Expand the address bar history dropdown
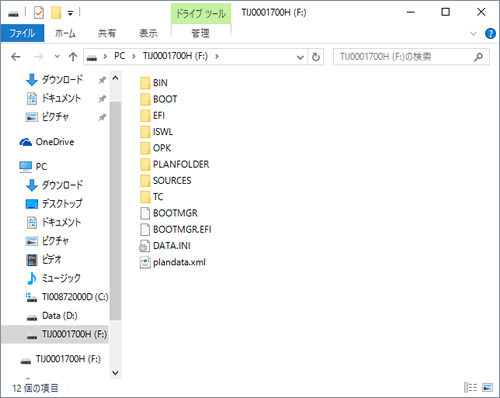The image size is (500, 398). coord(300,57)
